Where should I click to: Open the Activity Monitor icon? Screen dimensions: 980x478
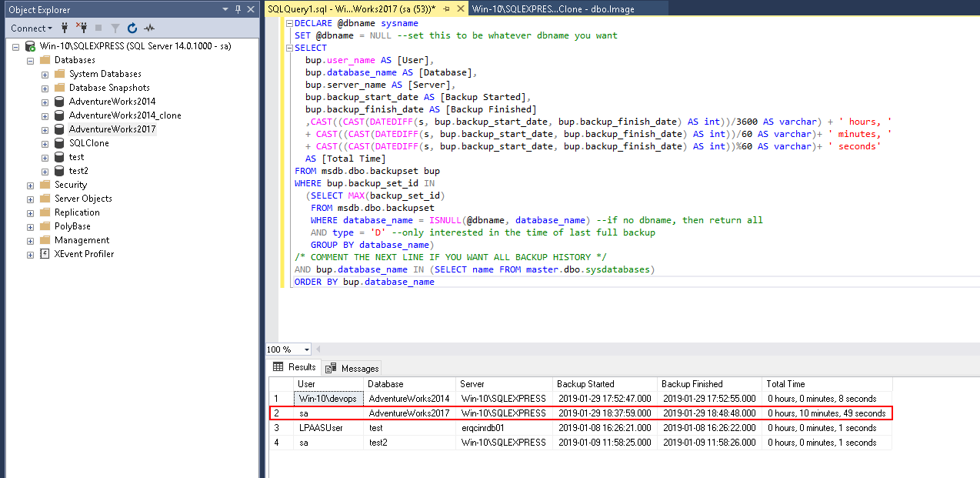coord(149,28)
